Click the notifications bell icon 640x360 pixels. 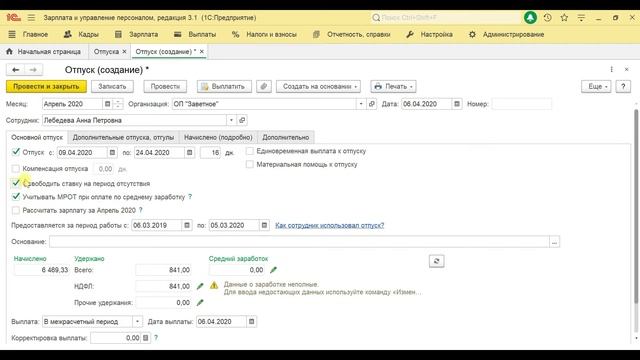530,18
